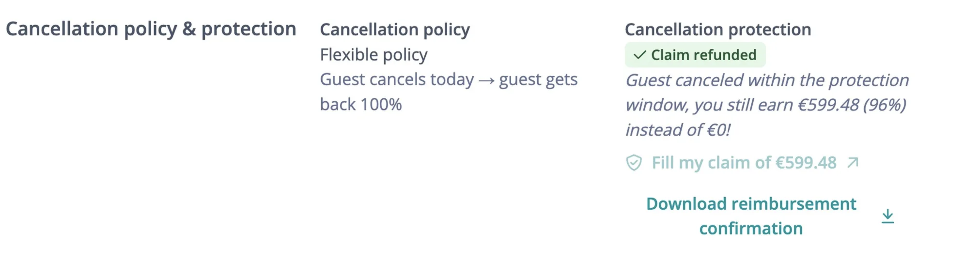Click the external-link arrow after the claim amount

point(853,163)
